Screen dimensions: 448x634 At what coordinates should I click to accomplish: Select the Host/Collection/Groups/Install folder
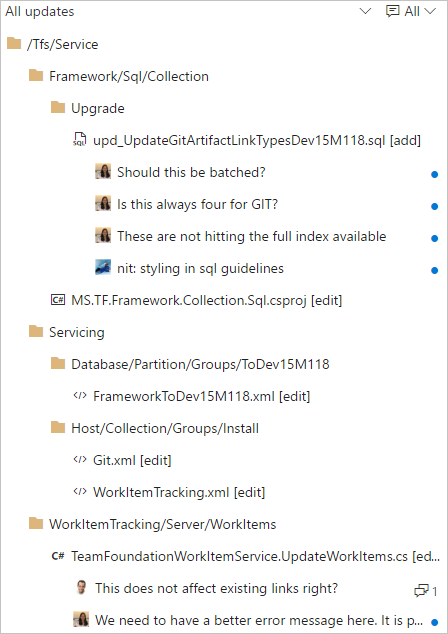[x=165, y=428]
